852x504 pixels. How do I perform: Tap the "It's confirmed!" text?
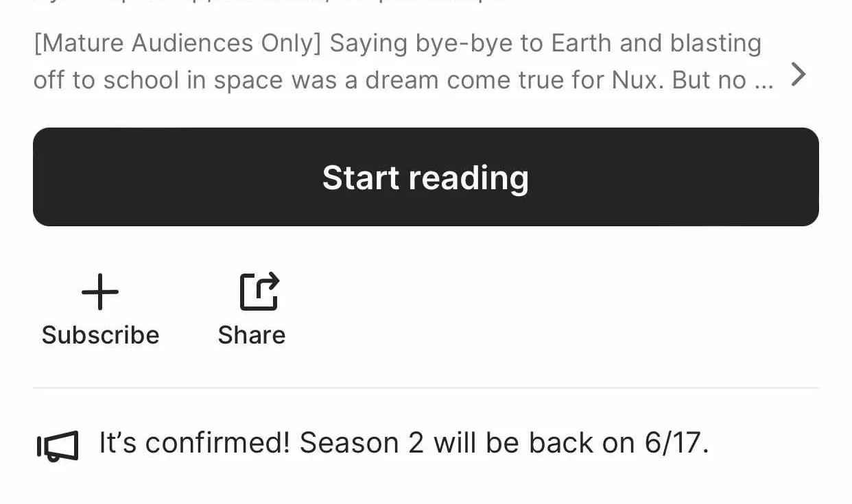coord(195,443)
